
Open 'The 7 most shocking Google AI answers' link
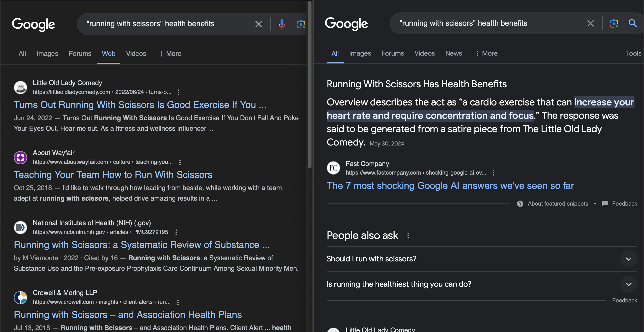pos(450,186)
